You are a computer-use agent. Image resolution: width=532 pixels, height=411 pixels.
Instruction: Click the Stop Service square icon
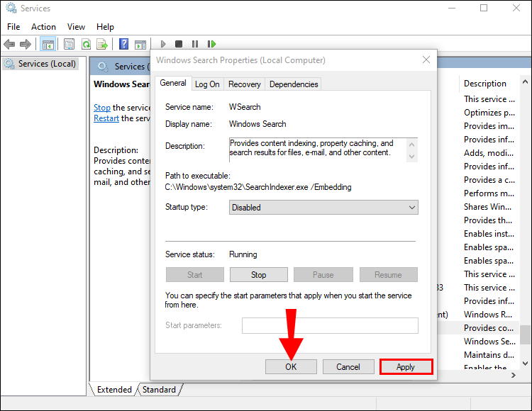pos(179,44)
